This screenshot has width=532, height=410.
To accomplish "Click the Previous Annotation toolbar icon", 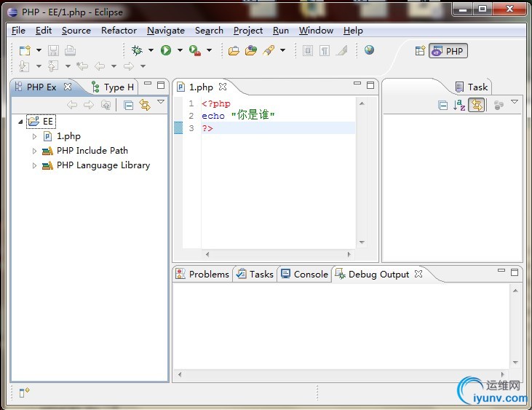I will click(53, 66).
